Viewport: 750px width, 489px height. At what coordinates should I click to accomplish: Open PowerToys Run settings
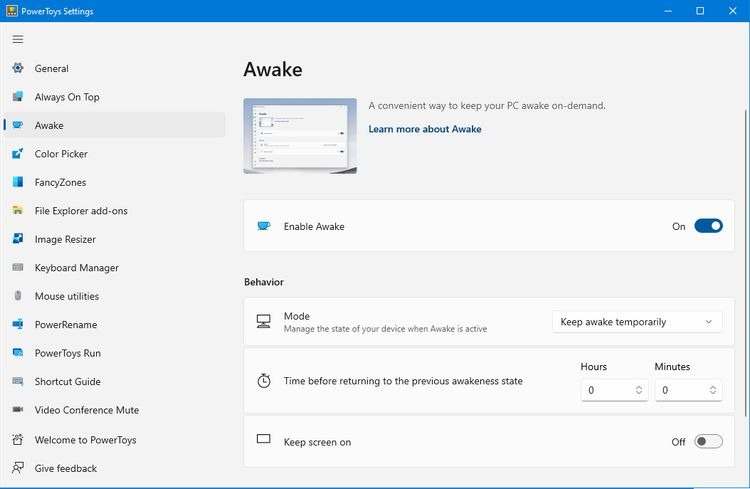[114, 353]
